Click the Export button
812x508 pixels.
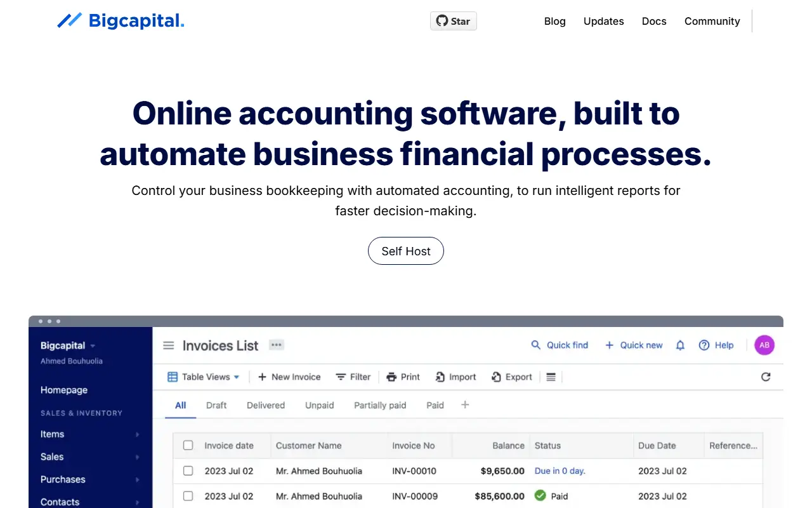[x=511, y=377]
